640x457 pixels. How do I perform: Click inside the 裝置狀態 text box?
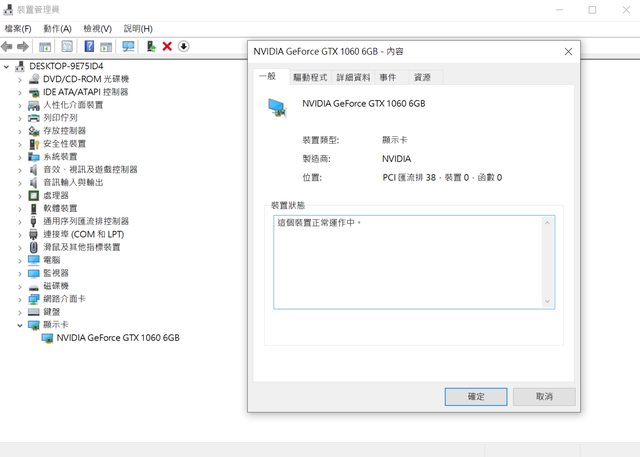[x=408, y=260]
